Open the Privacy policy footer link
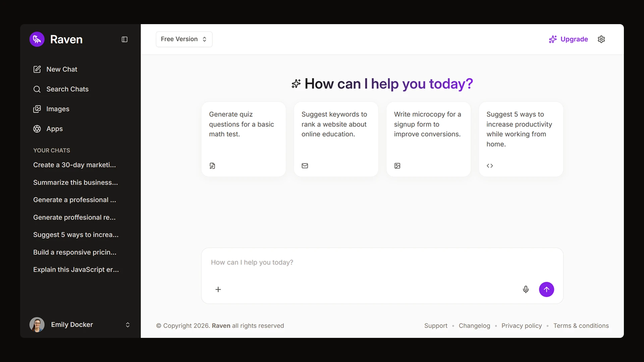The width and height of the screenshot is (644, 362). (x=522, y=326)
